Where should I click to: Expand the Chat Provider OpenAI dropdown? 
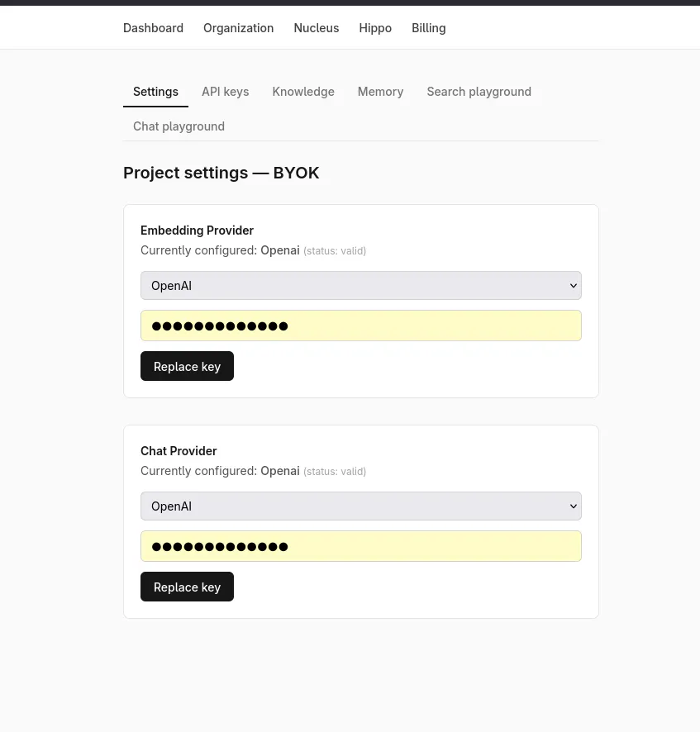[360, 506]
